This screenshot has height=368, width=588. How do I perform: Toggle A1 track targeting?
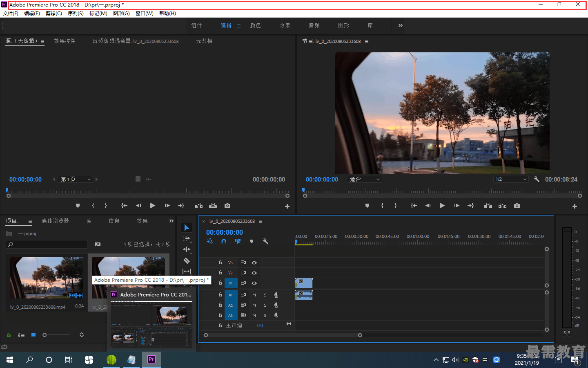click(x=231, y=295)
